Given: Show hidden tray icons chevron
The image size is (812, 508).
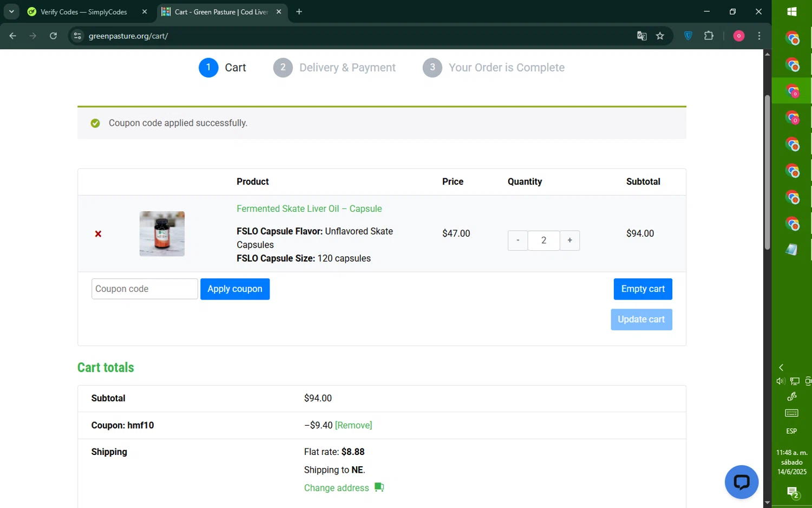Looking at the screenshot, I should 781,367.
